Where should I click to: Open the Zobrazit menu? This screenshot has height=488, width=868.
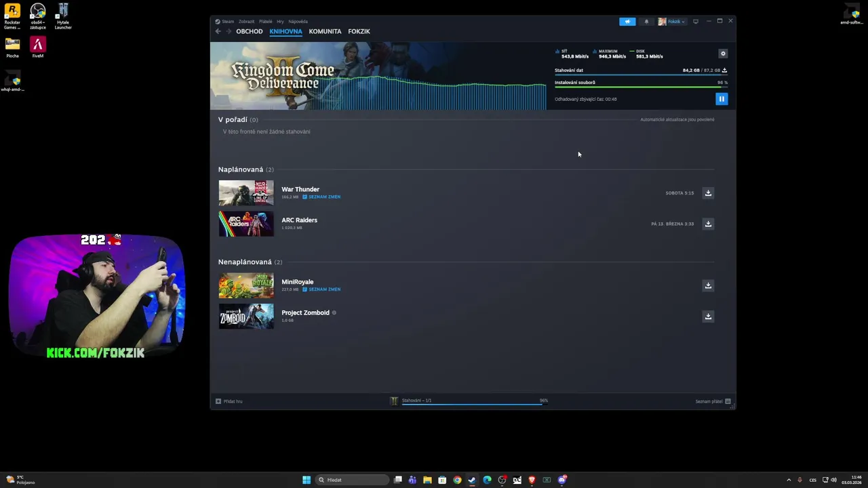(246, 22)
